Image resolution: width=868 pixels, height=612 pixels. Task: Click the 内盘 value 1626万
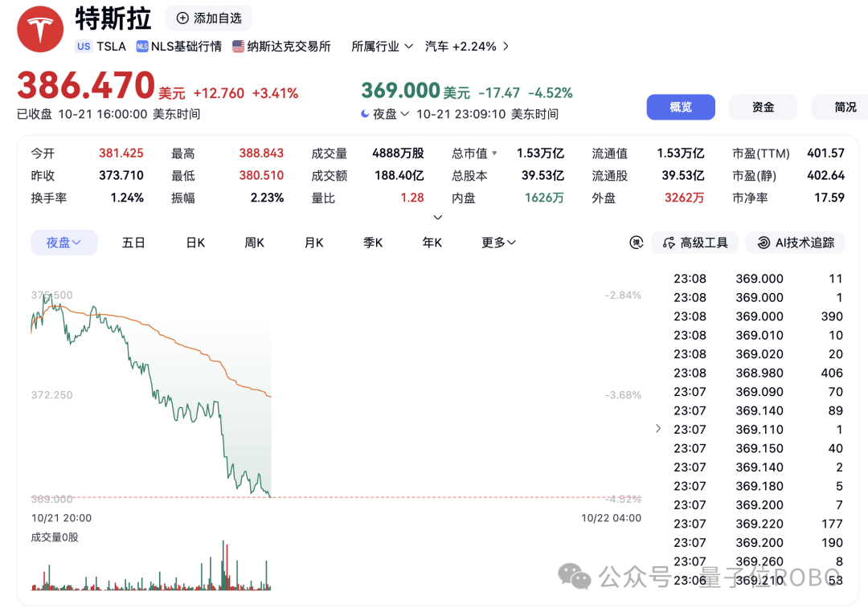pyautogui.click(x=544, y=198)
